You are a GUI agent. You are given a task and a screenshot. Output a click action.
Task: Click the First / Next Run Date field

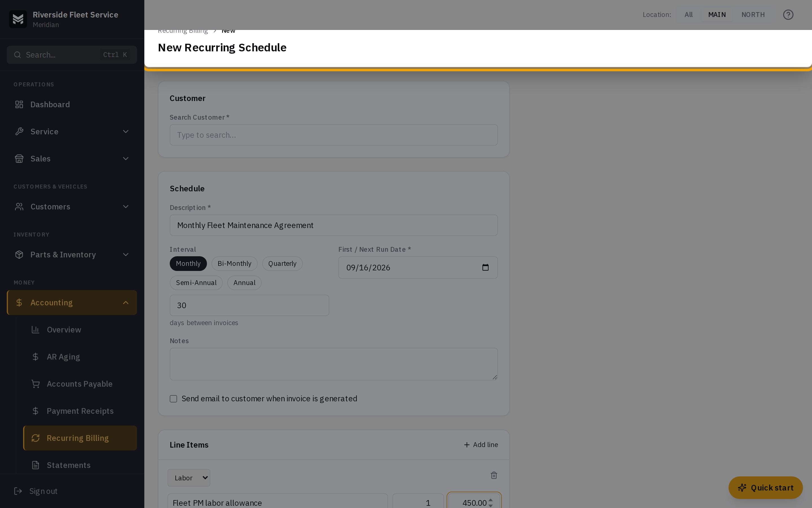(418, 268)
